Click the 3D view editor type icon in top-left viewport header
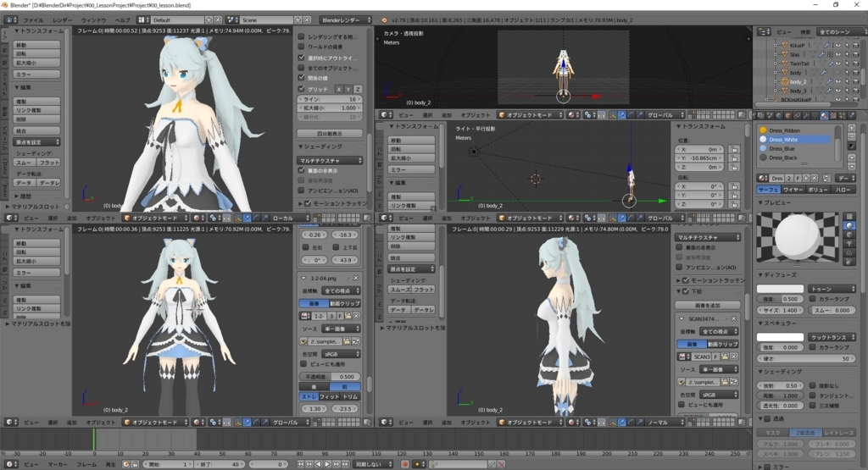The image size is (868, 470). (x=11, y=218)
